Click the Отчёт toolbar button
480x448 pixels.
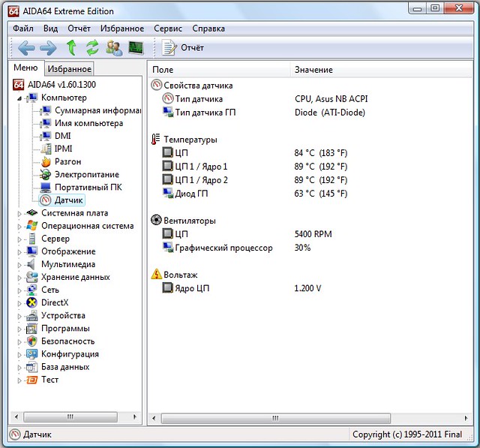pos(184,48)
